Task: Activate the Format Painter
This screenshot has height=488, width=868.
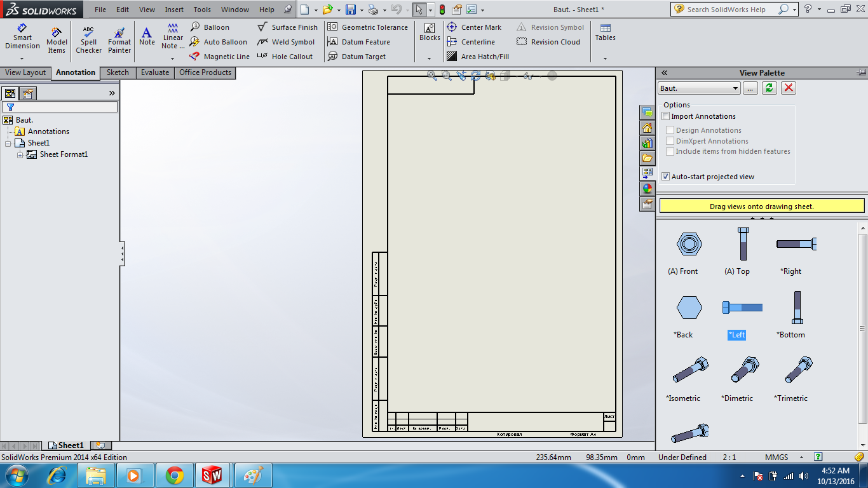Action: 119,41
